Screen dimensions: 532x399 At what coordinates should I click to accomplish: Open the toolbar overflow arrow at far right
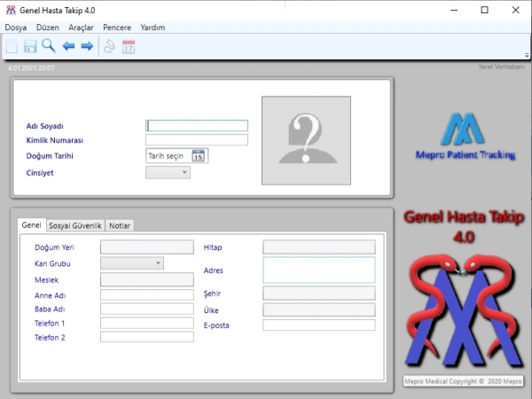526,54
